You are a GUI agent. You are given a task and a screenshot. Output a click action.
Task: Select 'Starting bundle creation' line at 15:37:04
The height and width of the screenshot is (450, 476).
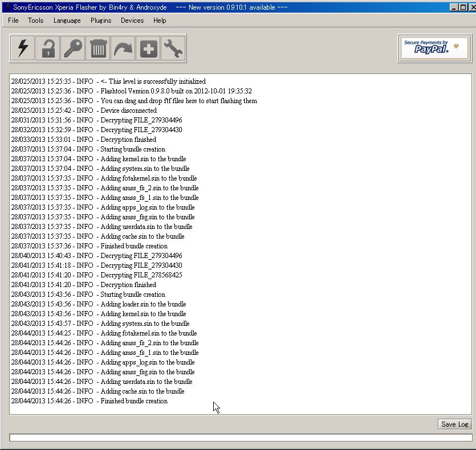[88, 149]
